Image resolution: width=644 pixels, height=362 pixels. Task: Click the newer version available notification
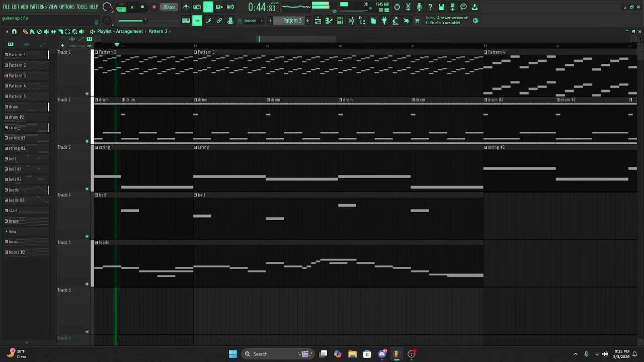click(446, 21)
